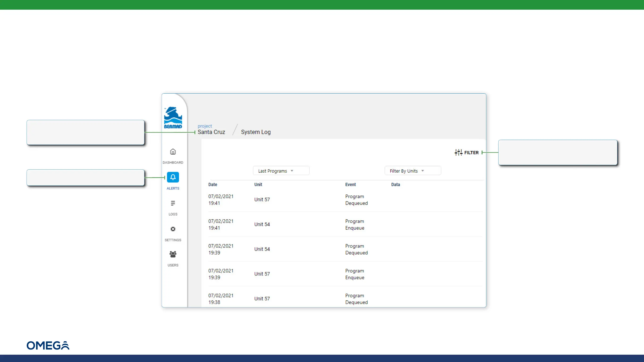Click the Omega logo at the bottom

pyautogui.click(x=48, y=345)
